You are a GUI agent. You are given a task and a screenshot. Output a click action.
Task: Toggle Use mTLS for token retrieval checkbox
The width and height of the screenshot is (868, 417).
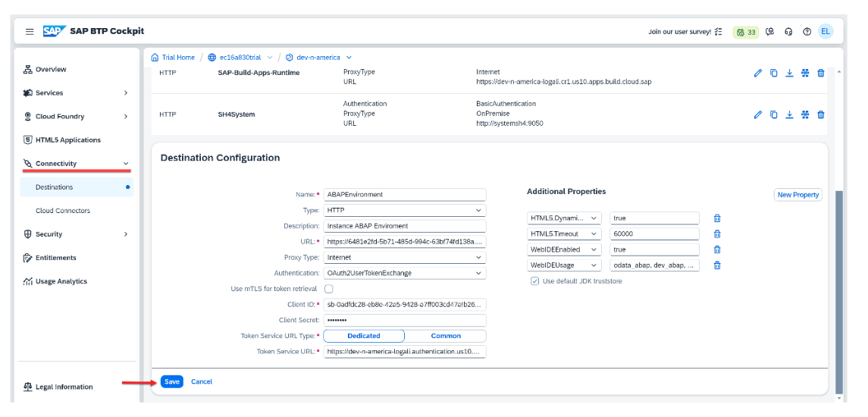tap(328, 289)
